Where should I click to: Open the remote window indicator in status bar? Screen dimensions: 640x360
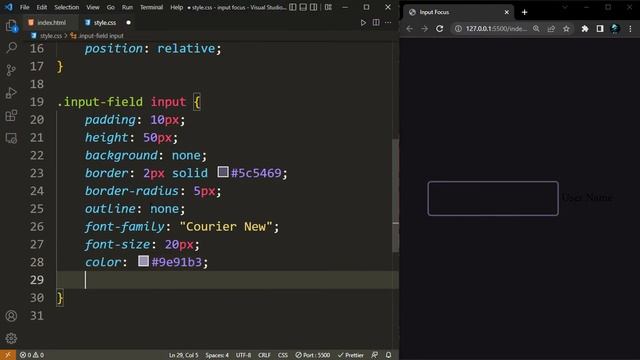8,355
